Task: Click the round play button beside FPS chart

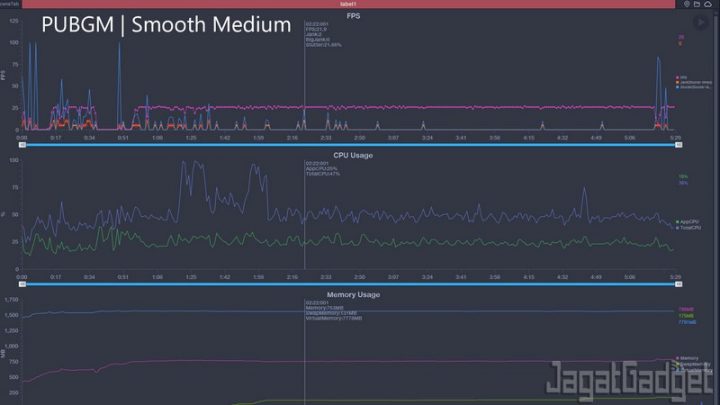Action: [701, 22]
